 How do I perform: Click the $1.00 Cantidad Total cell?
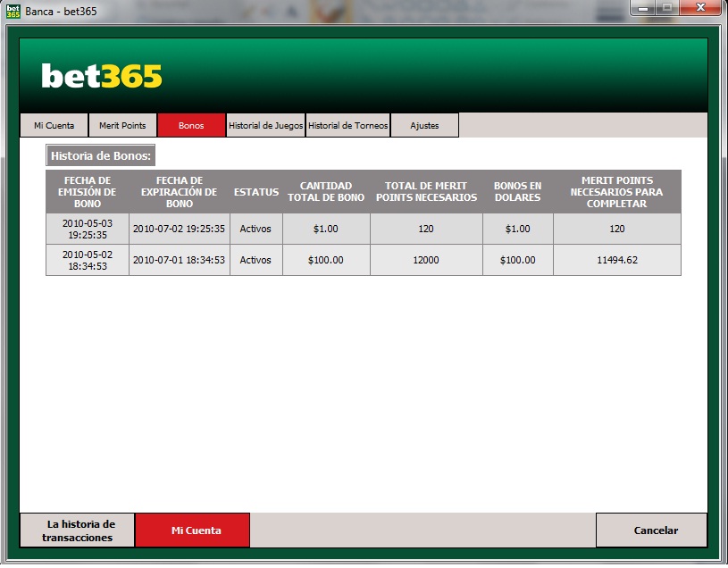click(326, 229)
